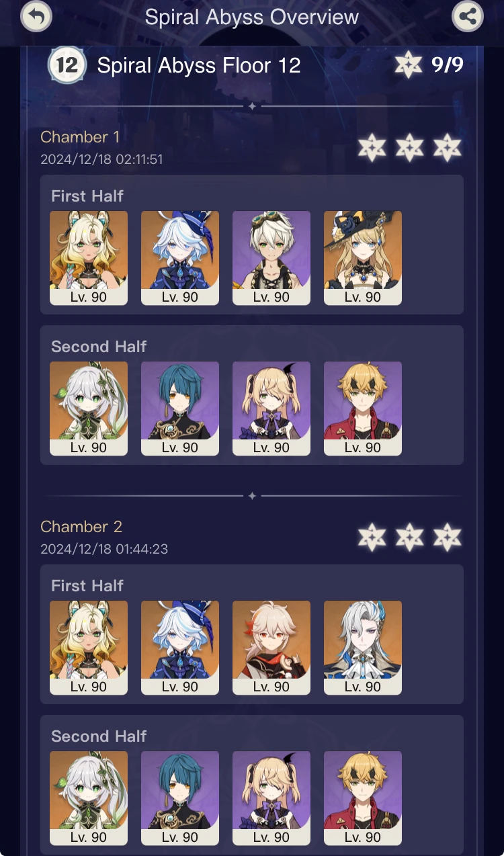The image size is (504, 856).
Task: Click Chamber 1's first star icon
Action: pos(372,148)
